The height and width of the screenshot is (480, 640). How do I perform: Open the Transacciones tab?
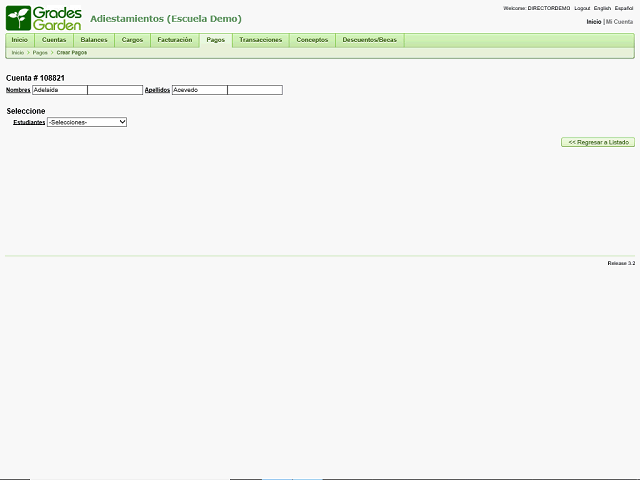point(260,40)
